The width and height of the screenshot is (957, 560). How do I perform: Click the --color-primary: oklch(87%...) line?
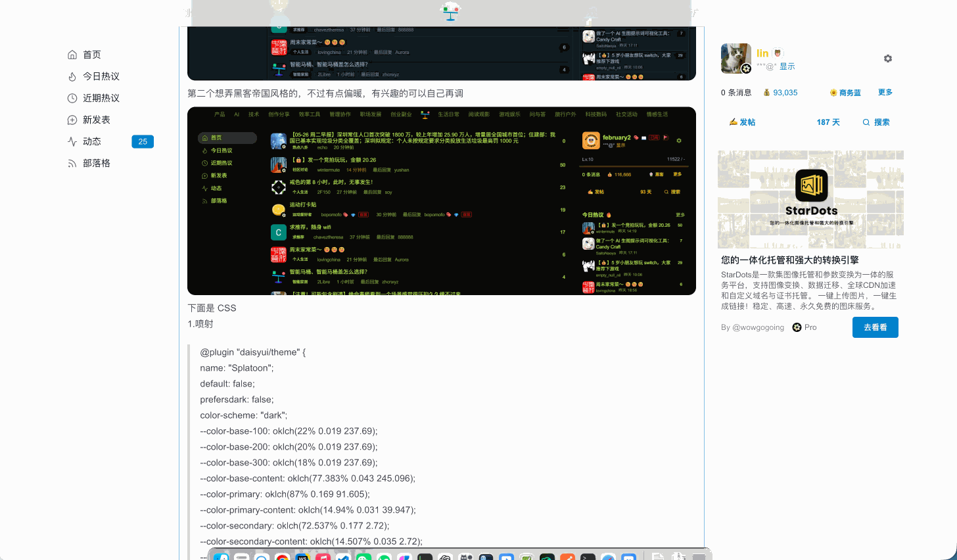pyautogui.click(x=285, y=494)
